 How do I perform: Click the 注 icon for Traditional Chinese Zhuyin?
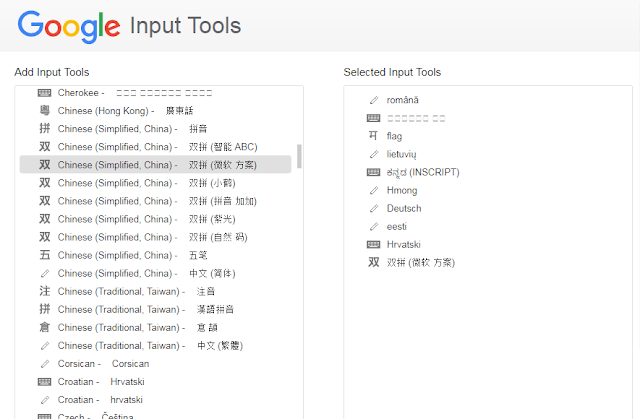44,291
